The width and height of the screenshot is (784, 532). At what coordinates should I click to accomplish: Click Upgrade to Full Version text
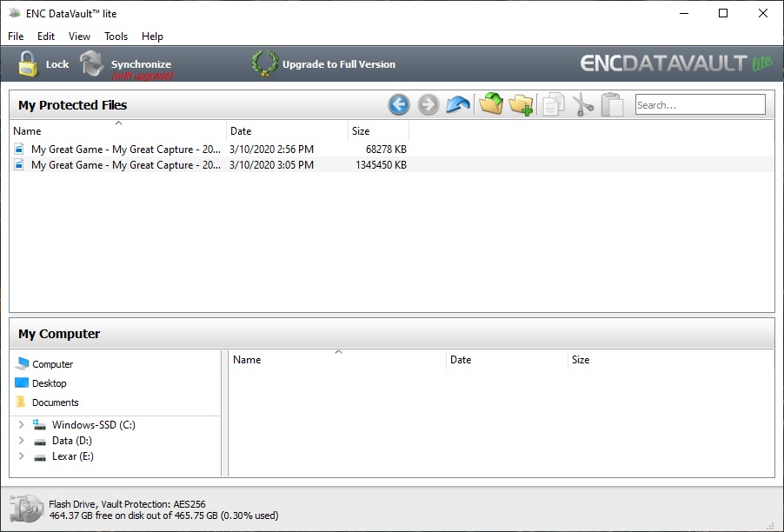[x=339, y=64]
